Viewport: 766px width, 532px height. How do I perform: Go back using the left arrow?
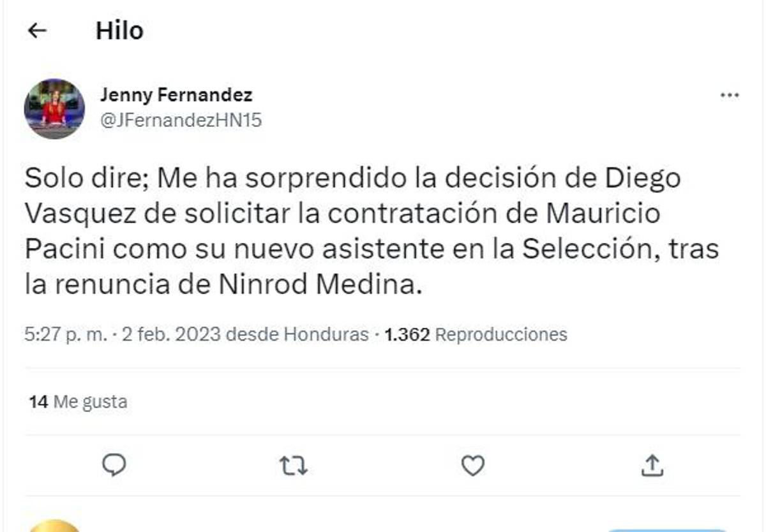coord(38,31)
